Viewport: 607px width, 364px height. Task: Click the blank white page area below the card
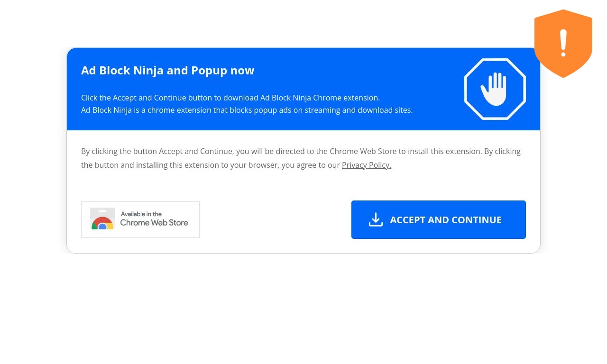pyautogui.click(x=303, y=308)
